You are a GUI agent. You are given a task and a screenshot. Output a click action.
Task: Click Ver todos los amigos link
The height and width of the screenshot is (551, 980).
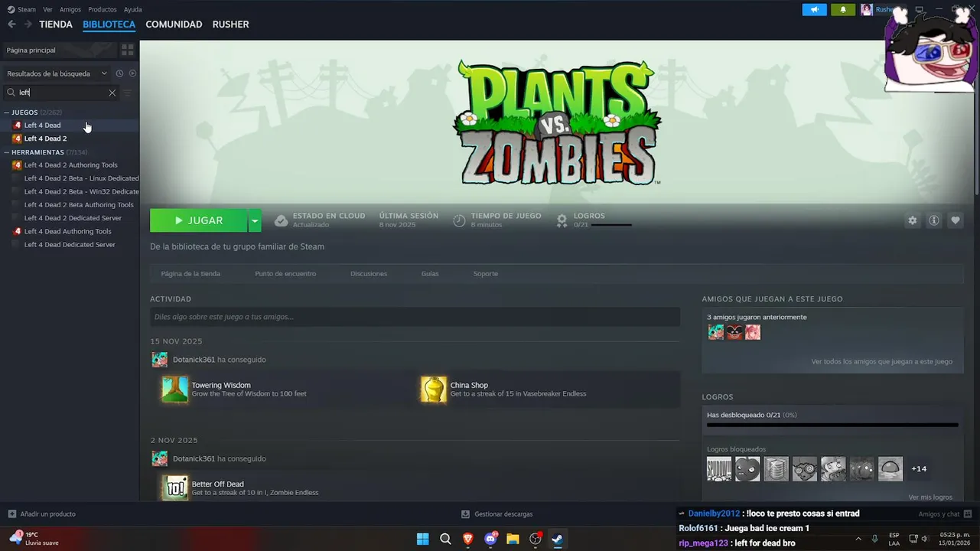(x=881, y=362)
